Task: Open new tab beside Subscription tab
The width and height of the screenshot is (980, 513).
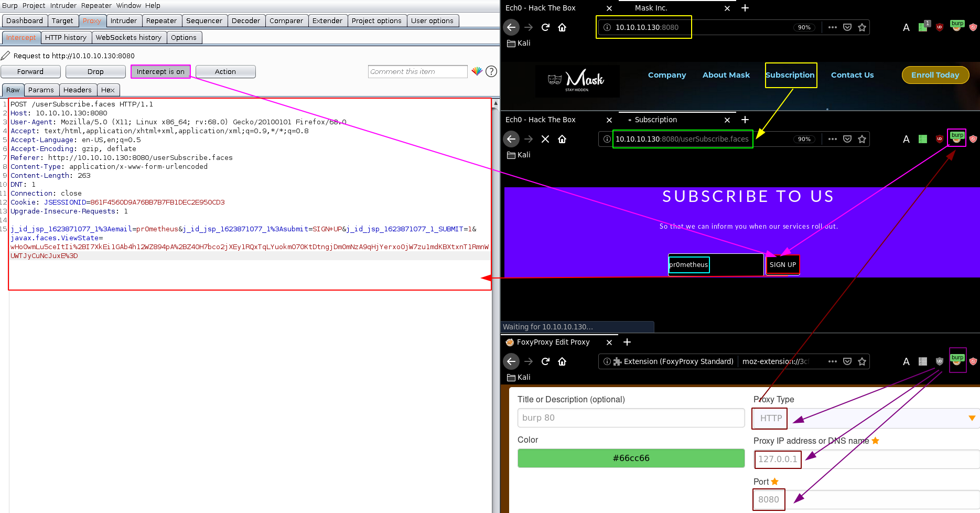Action: coord(745,120)
